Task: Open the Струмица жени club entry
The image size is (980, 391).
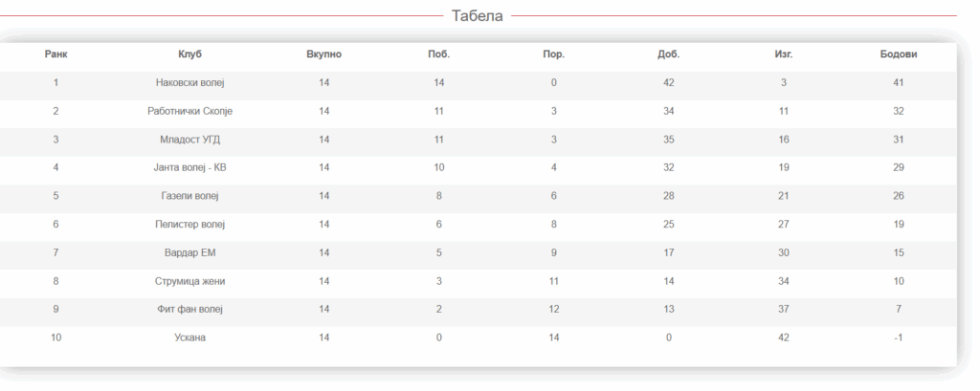Action: point(189,281)
